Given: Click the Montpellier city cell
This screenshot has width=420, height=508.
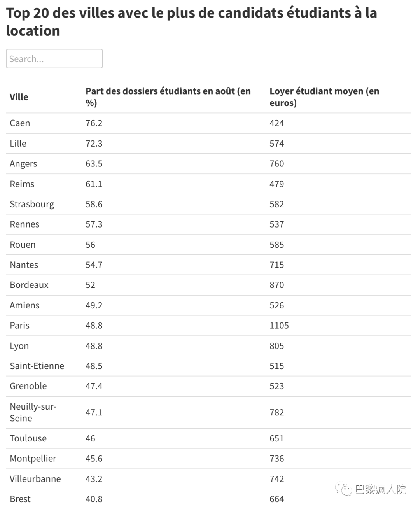Looking at the screenshot, I should point(33,459).
